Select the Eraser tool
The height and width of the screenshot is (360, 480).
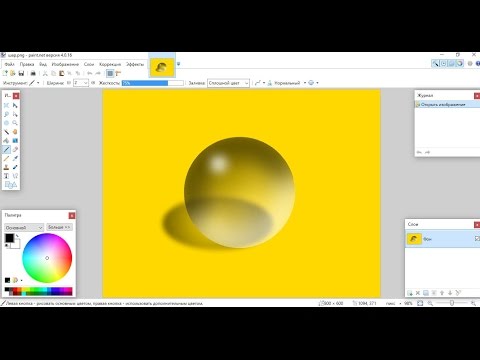tap(15, 150)
